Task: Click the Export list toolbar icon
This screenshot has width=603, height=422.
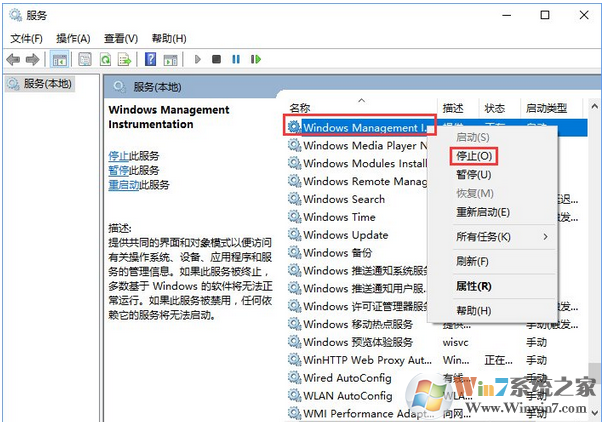Action: coord(125,60)
